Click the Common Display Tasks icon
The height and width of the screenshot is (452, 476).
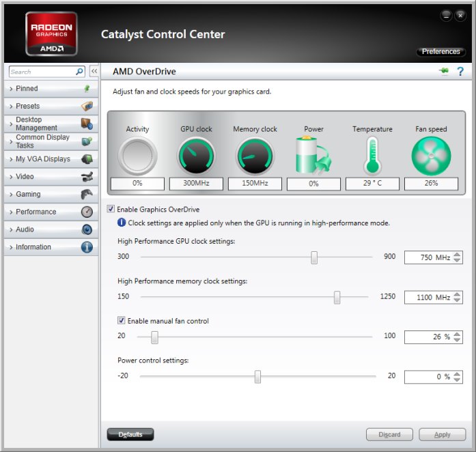(87, 141)
